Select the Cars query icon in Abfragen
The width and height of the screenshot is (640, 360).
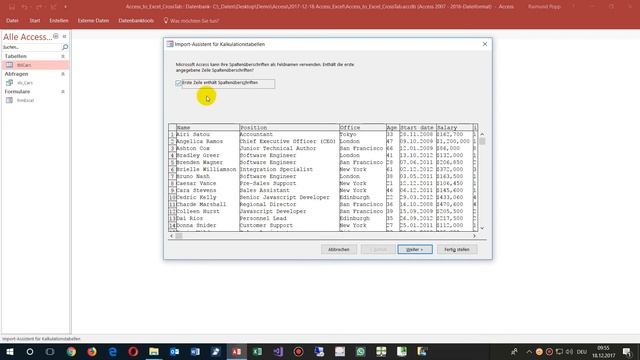(9, 83)
